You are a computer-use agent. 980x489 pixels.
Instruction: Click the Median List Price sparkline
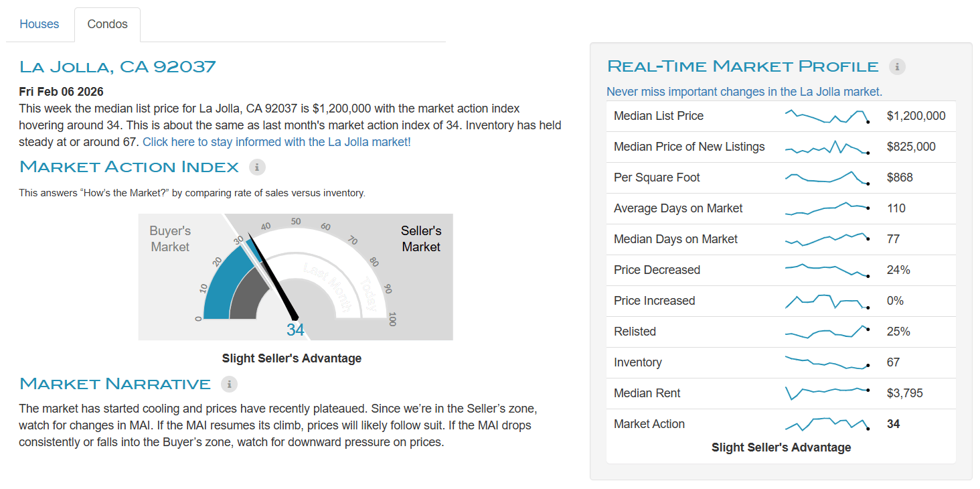click(827, 116)
